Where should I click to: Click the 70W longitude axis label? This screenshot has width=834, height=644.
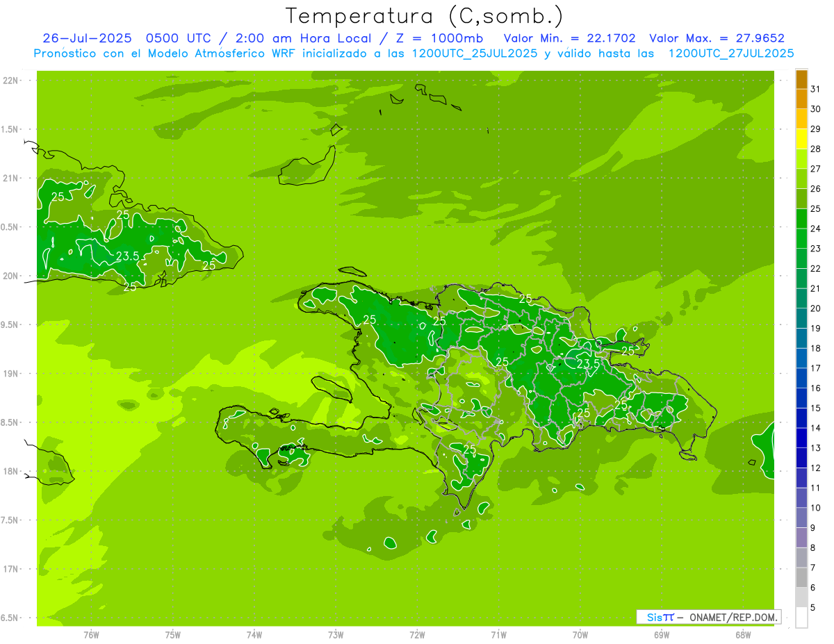580,635
